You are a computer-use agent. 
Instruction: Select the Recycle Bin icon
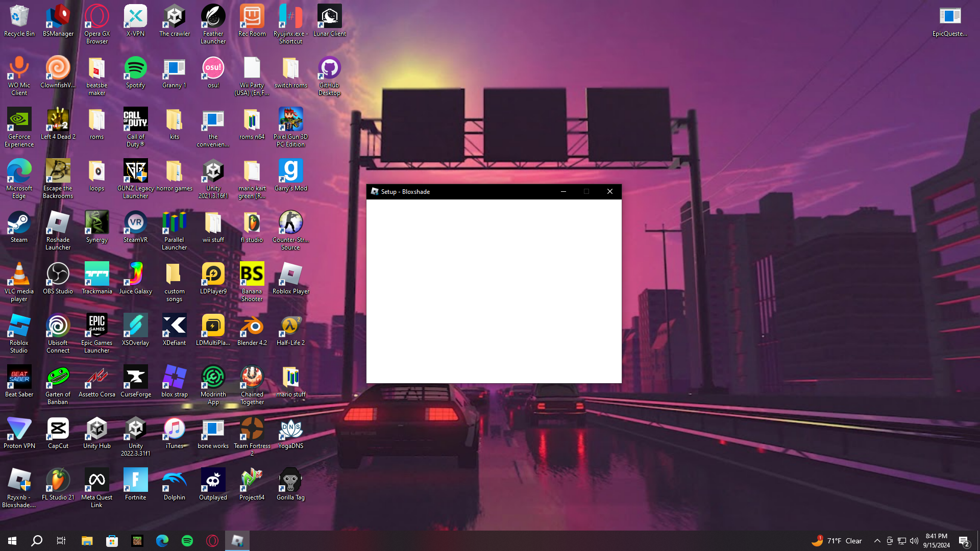point(19,17)
